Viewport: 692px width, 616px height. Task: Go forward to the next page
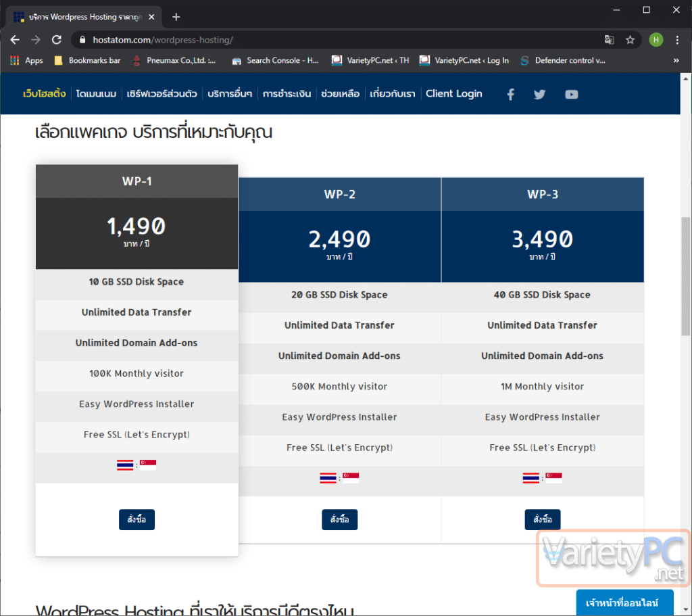[x=36, y=40]
